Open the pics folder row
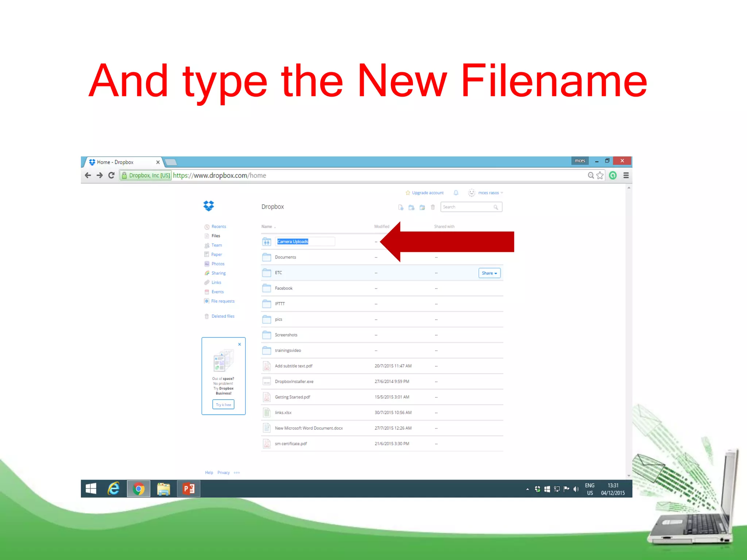This screenshot has height=560, width=747. click(x=382, y=319)
